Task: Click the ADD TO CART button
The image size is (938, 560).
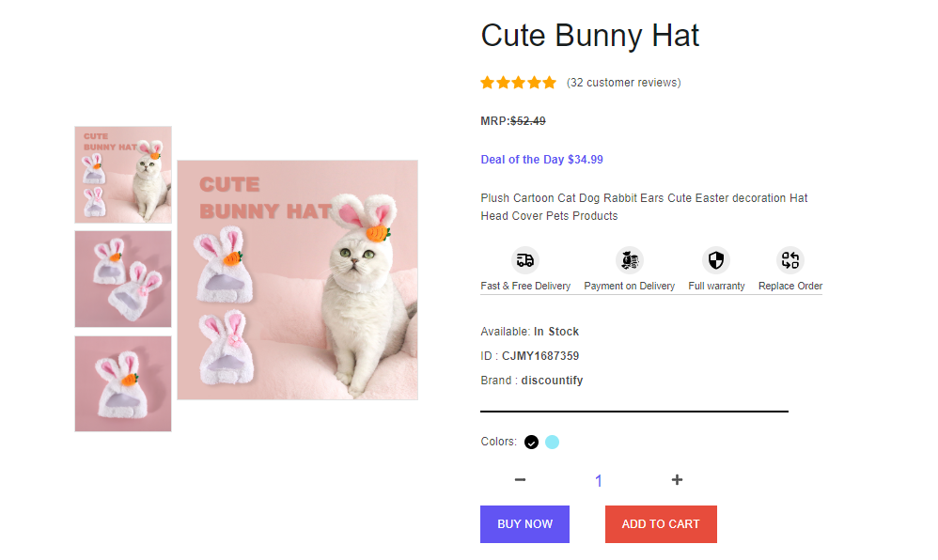Action: (661, 524)
